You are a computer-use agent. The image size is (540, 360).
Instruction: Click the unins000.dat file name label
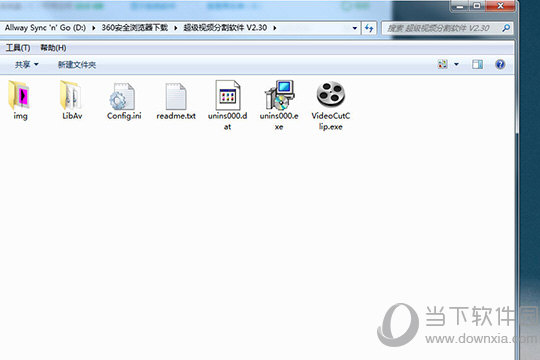(x=228, y=121)
